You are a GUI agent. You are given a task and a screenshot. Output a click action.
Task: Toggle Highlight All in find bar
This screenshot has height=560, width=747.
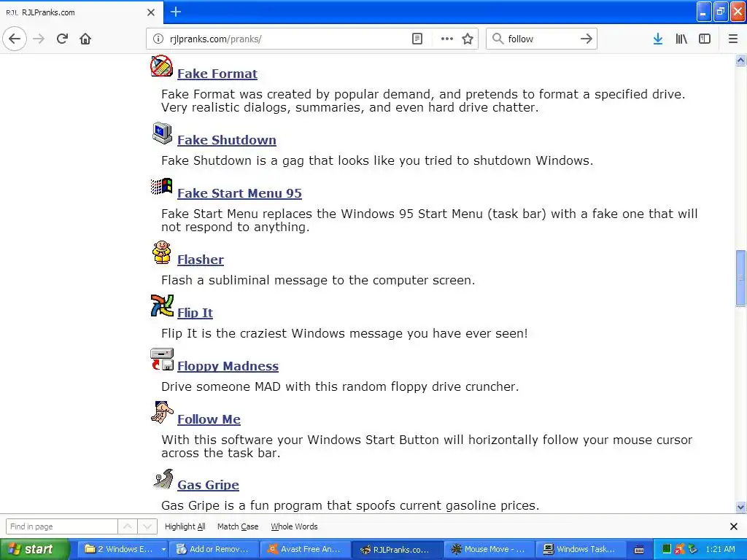click(x=185, y=526)
